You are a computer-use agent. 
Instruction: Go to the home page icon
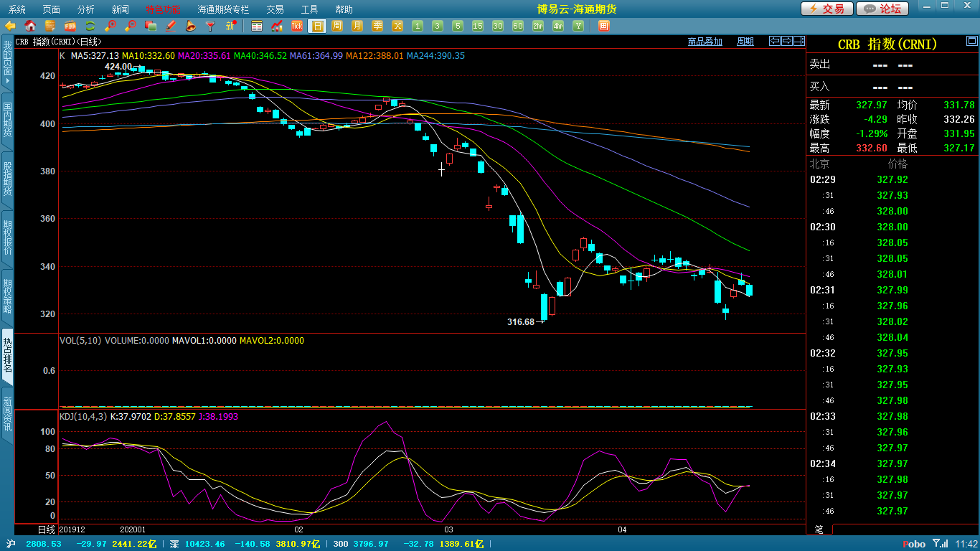point(30,26)
